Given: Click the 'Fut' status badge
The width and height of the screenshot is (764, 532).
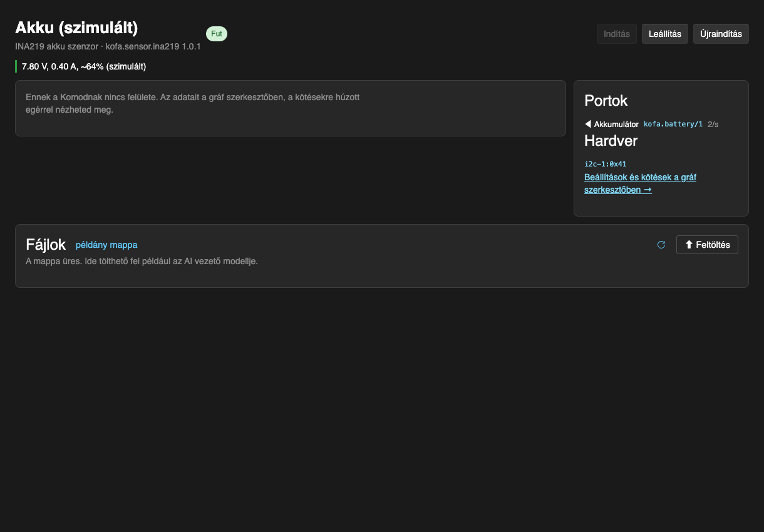Looking at the screenshot, I should 217,34.
